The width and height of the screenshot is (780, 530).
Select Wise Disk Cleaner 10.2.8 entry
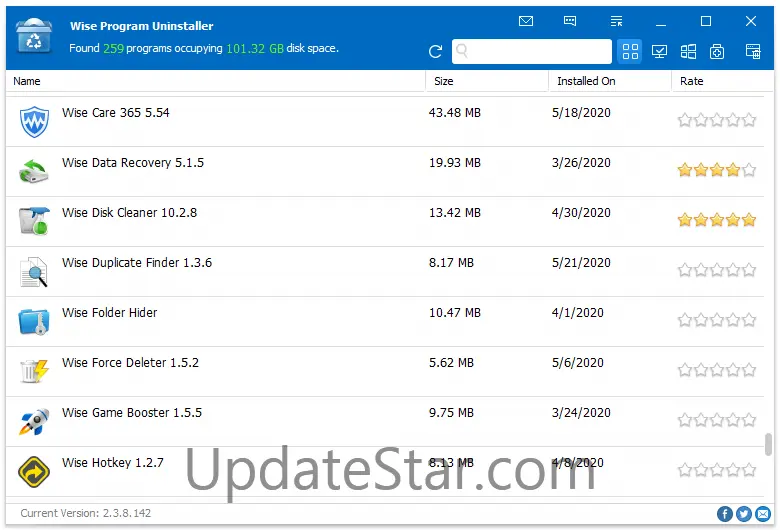pos(385,221)
